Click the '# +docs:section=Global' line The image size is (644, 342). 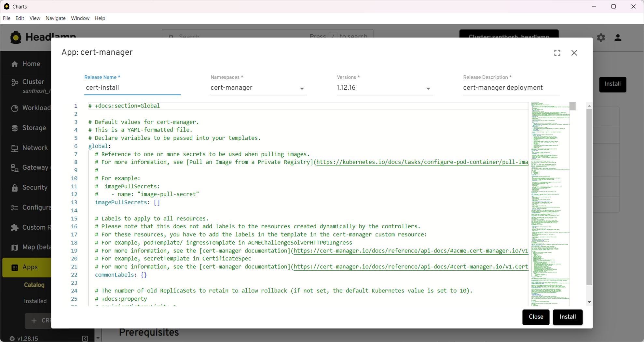tap(124, 106)
